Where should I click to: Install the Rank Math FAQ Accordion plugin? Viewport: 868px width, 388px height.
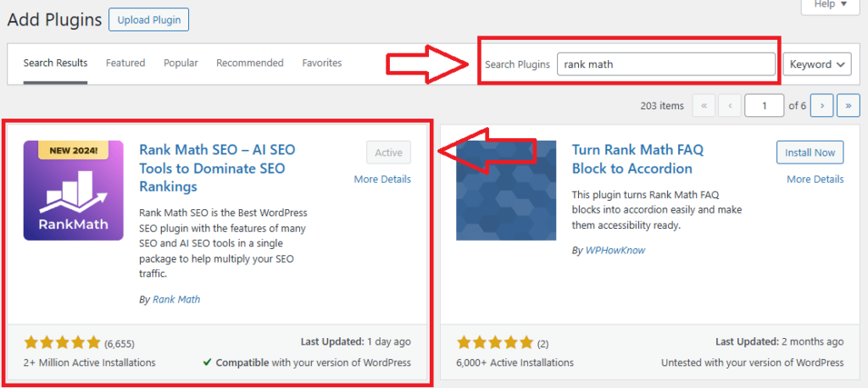[810, 152]
